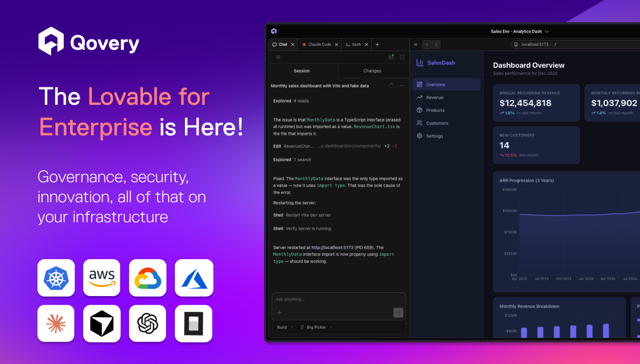The width and height of the screenshot is (640, 364).
Task: Click the Claude starburst logo tile
Action: coord(56,323)
